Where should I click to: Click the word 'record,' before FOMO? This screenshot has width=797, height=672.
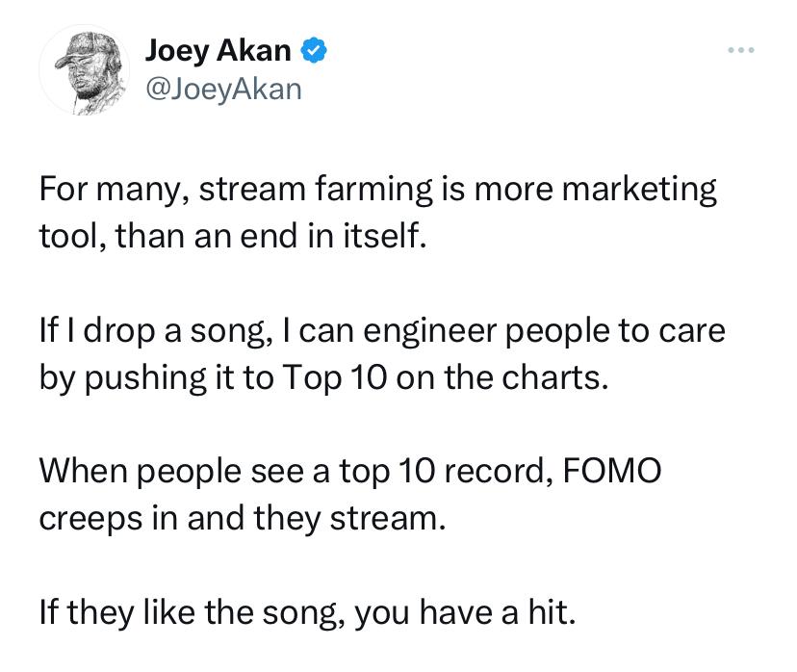(500, 471)
